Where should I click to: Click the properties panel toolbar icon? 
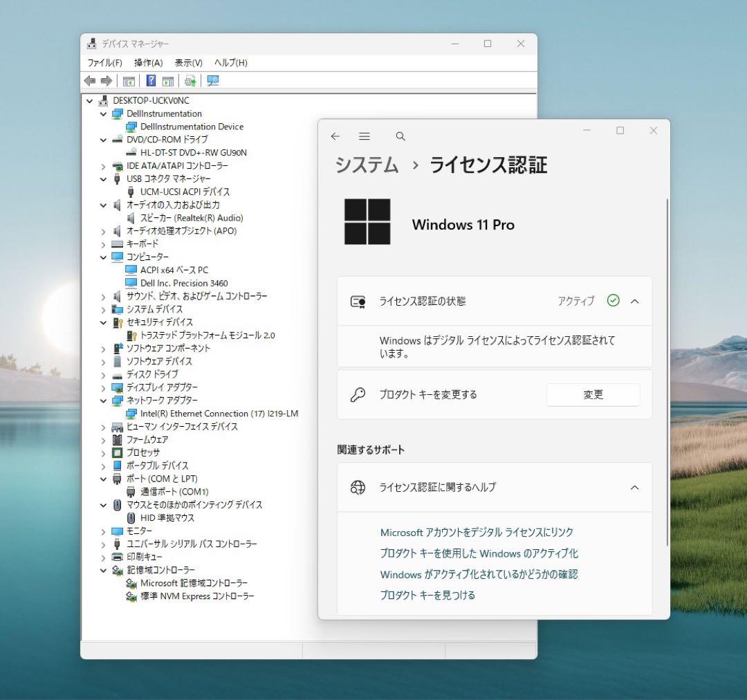coord(167,81)
